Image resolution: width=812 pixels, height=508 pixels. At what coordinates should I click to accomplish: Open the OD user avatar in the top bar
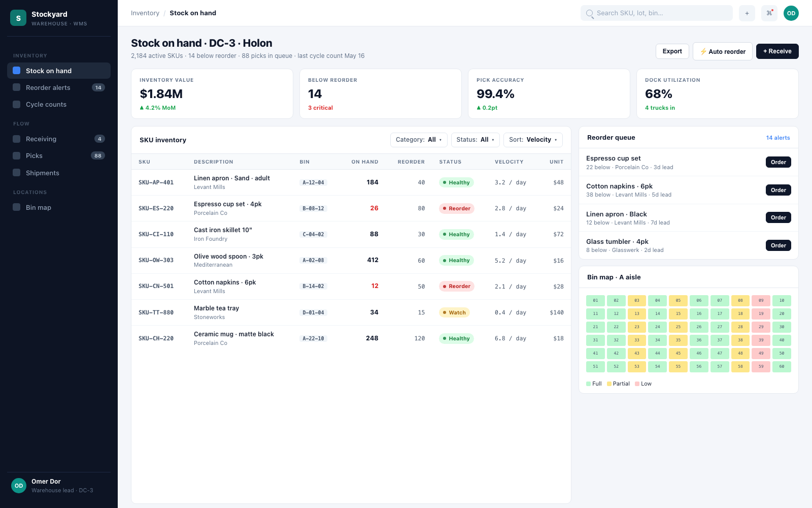click(x=791, y=13)
